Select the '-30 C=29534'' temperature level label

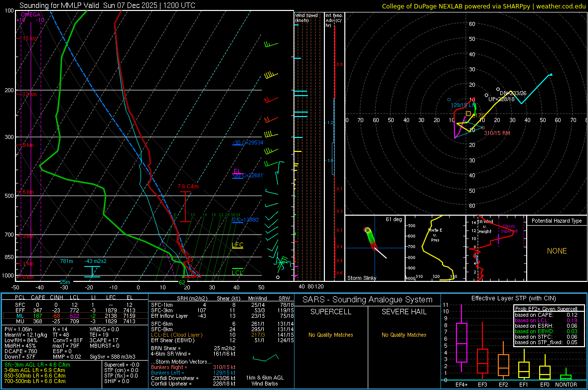pos(248,142)
